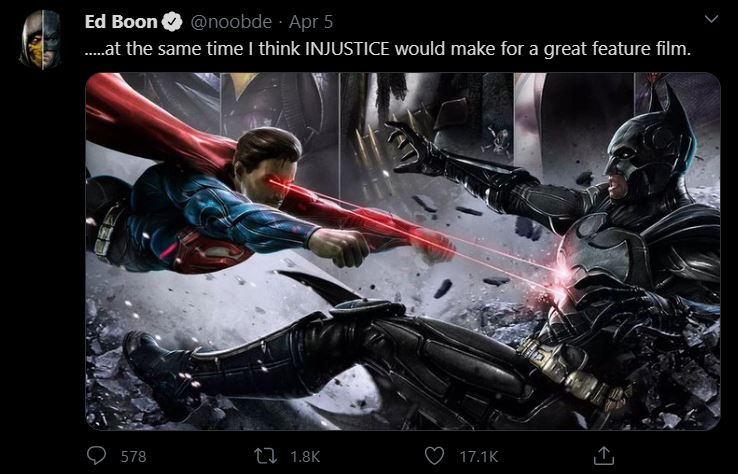738x474 pixels.
Task: Click the @noobde handle
Action: pyautogui.click(x=231, y=22)
